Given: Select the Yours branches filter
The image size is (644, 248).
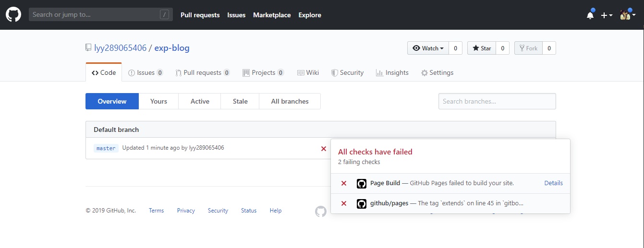Looking at the screenshot, I should point(158,101).
